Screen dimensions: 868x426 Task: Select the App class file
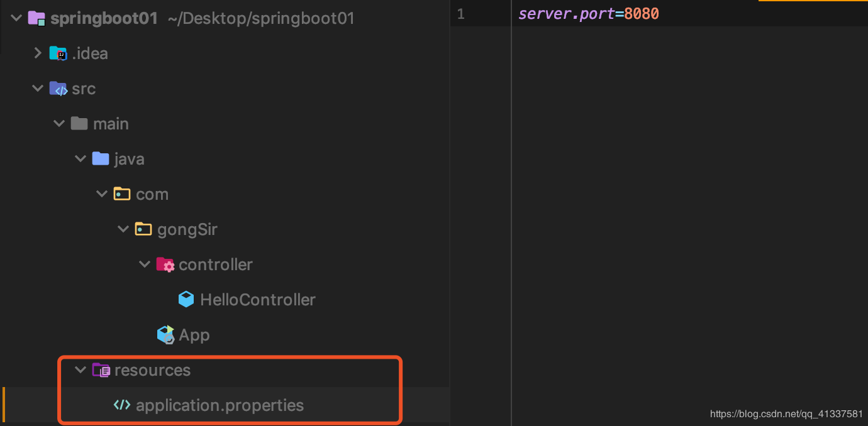[x=194, y=335]
